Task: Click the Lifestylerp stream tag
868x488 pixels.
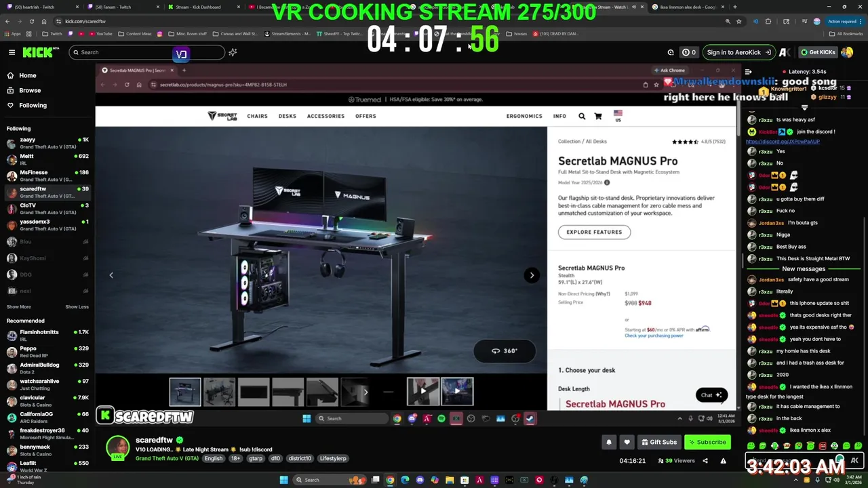Action: tap(333, 458)
